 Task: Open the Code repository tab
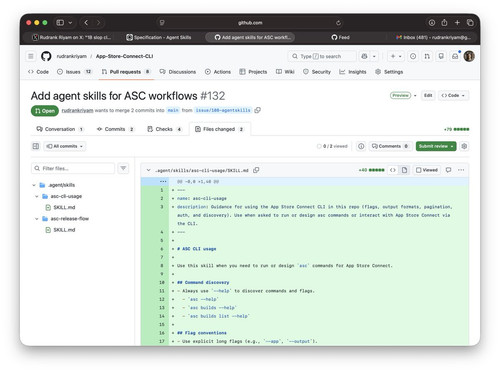(38, 72)
